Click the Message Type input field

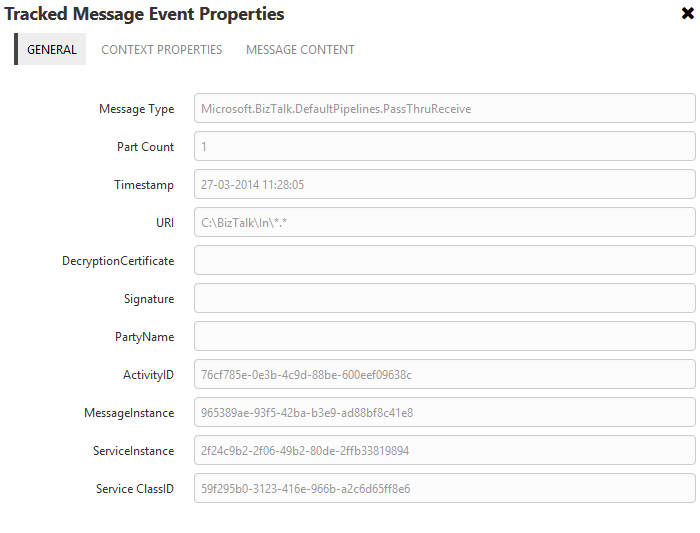tap(444, 109)
